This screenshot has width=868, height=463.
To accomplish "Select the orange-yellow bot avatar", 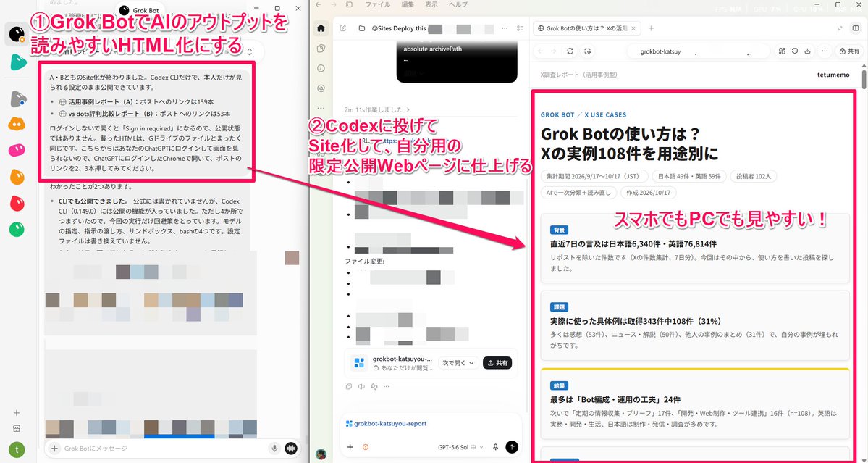I will [x=17, y=124].
